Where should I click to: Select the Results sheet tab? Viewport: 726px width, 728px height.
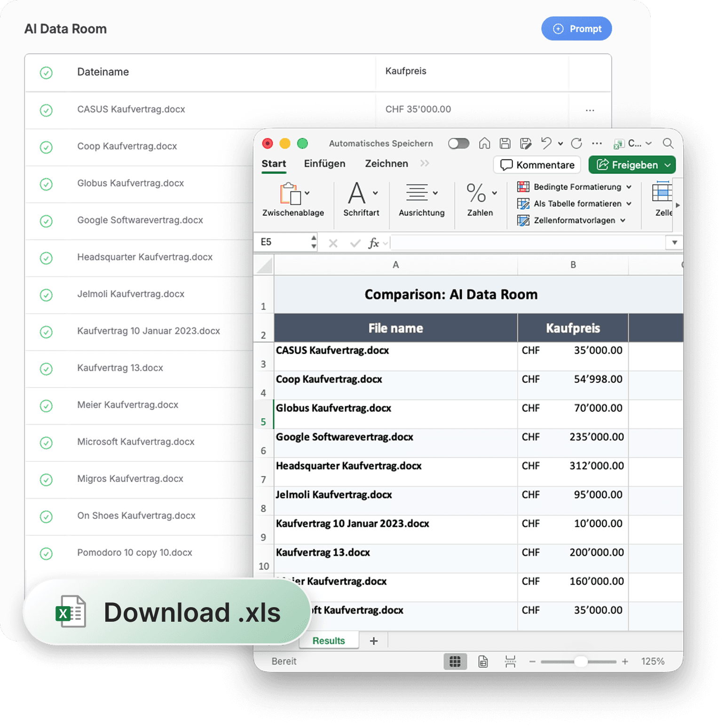tap(329, 640)
